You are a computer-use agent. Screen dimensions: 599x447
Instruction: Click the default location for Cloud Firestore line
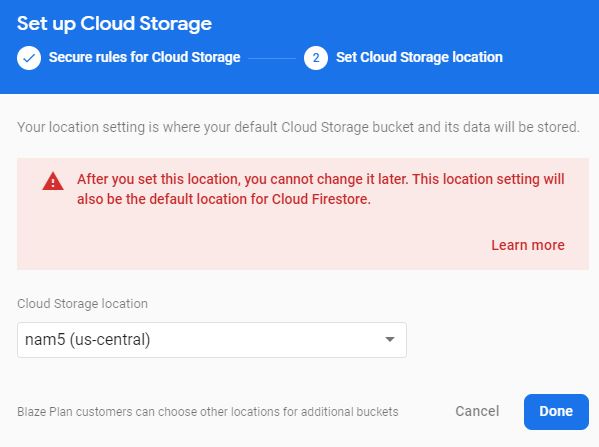click(224, 199)
